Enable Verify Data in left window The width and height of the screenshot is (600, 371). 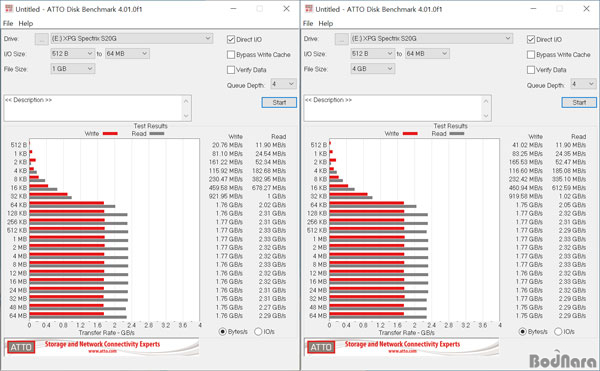point(231,70)
